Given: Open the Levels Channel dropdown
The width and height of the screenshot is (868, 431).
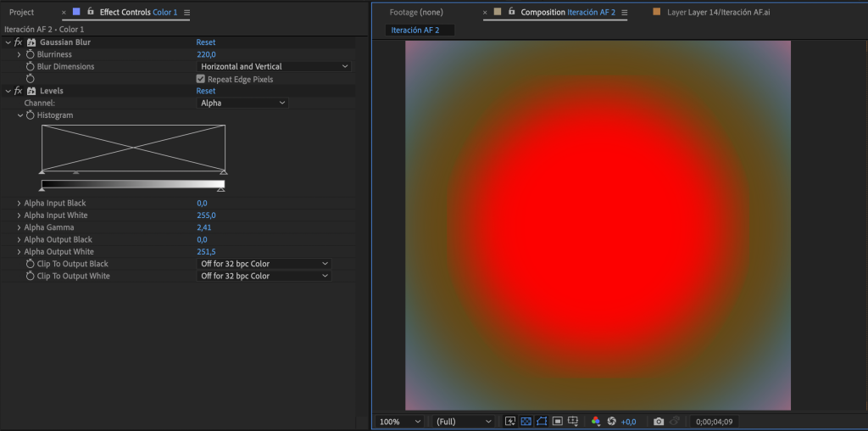Looking at the screenshot, I should tap(242, 103).
